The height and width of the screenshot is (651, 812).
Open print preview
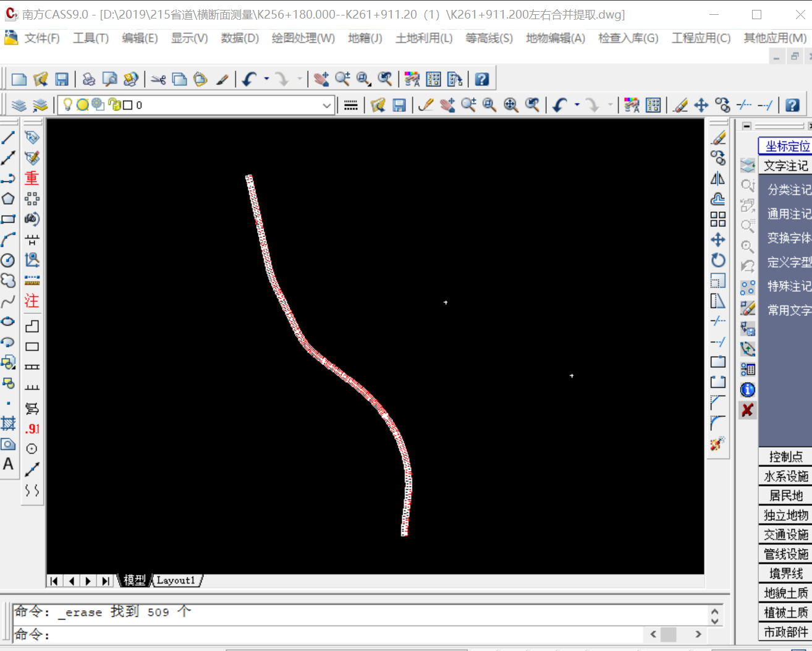pyautogui.click(x=110, y=79)
